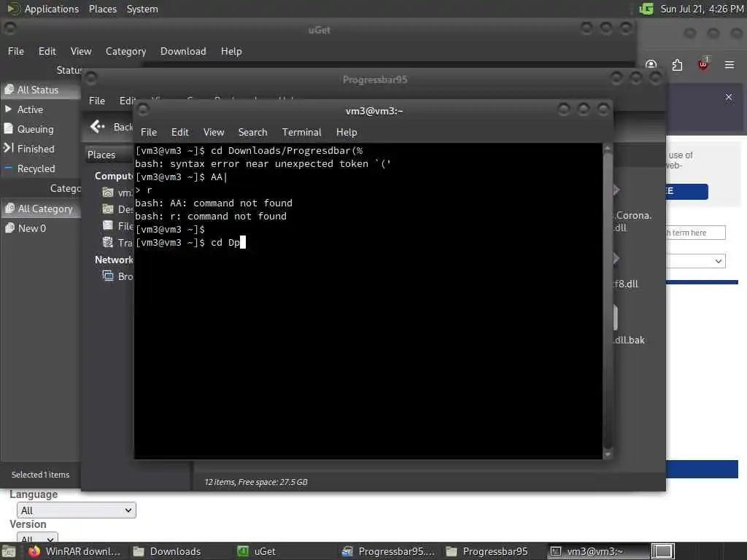Open Places menu in top panel
The width and height of the screenshot is (747, 560).
(x=102, y=9)
